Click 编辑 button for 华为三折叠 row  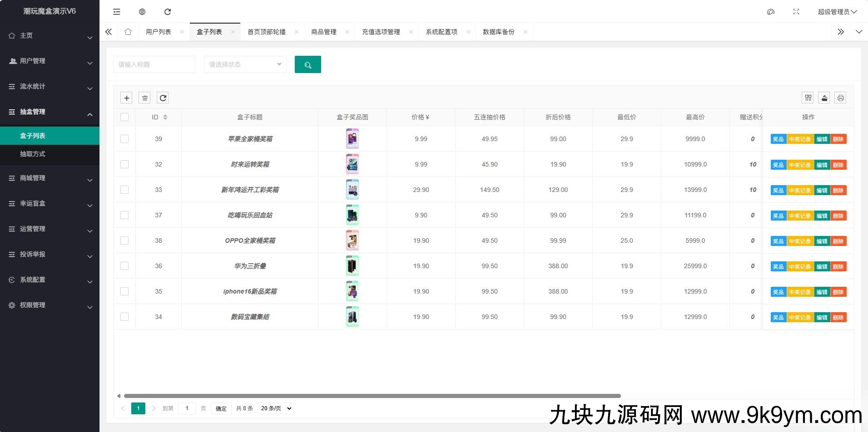pos(822,266)
